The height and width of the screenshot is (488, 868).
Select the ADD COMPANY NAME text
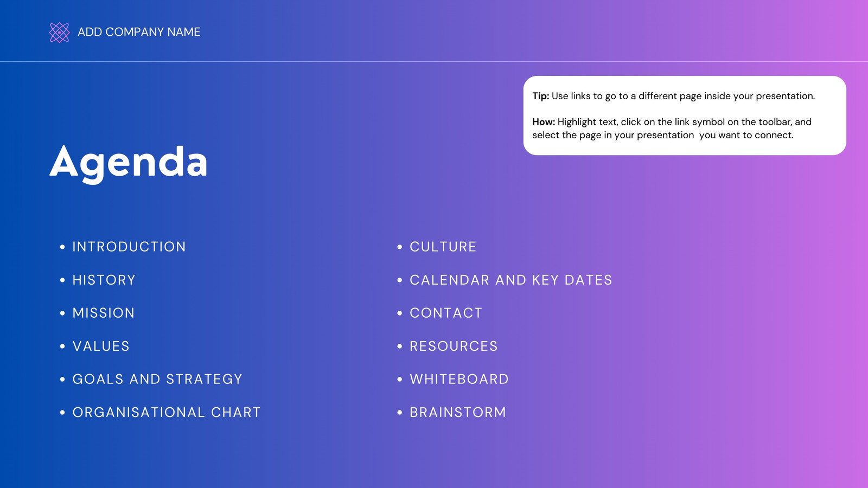(139, 32)
